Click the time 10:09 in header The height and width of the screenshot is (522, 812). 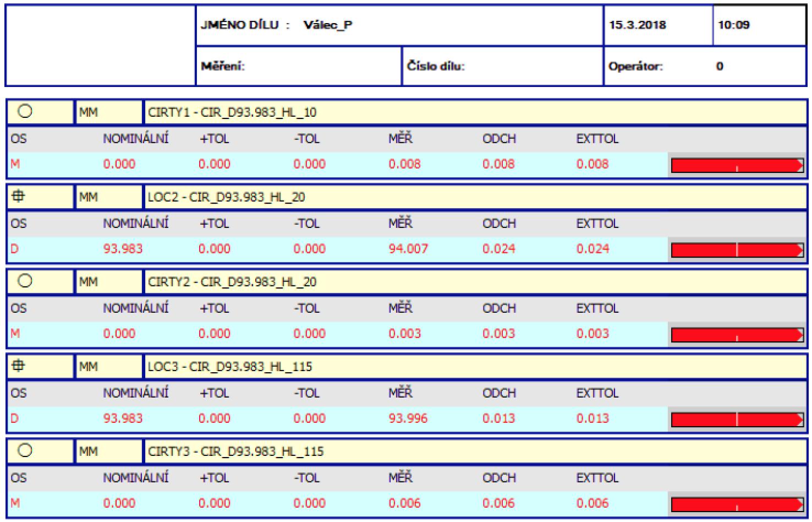click(733, 25)
